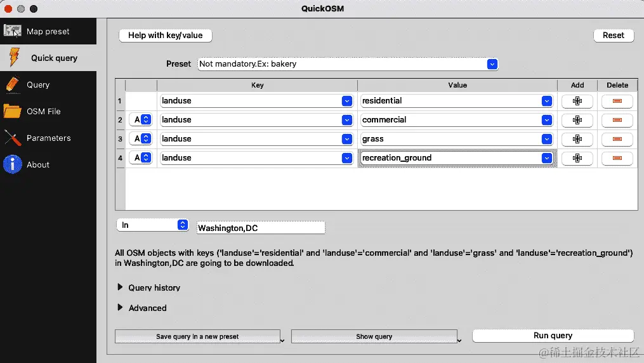The height and width of the screenshot is (363, 644).
Task: Switch to the Query tab
Action: point(48,84)
